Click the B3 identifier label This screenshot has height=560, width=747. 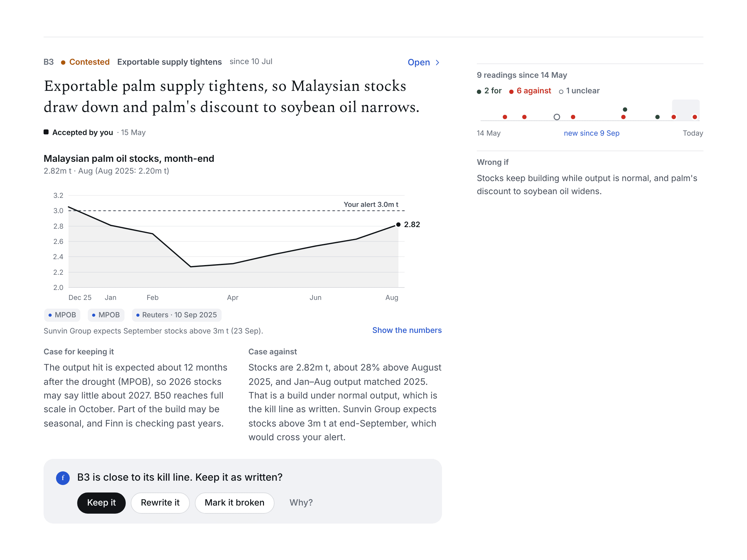pos(49,62)
